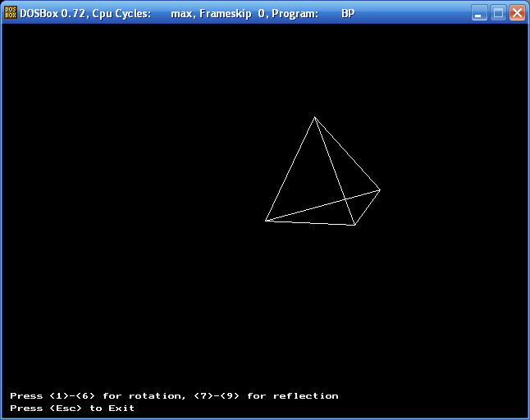Close the DOSBox window
The height and width of the screenshot is (420, 530).
point(517,13)
